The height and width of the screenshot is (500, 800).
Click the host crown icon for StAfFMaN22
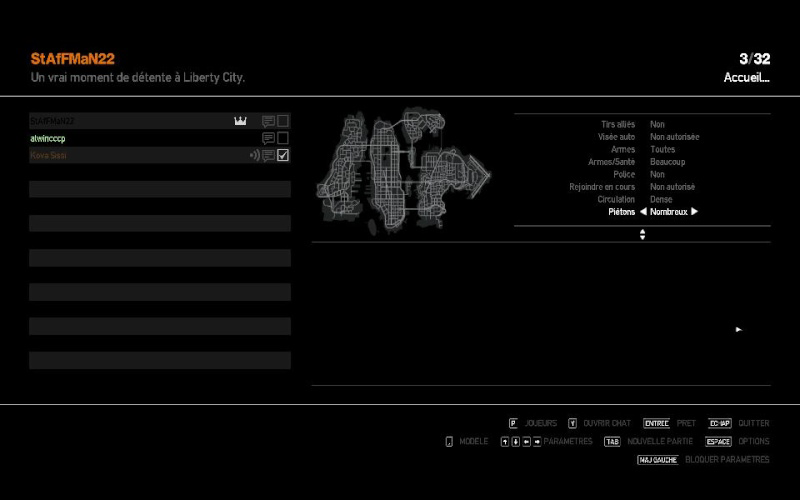tap(240, 121)
